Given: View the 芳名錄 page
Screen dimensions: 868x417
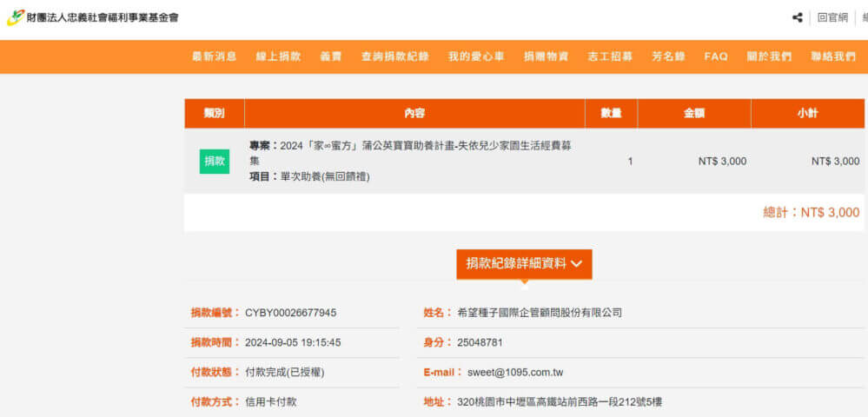Looking at the screenshot, I should (x=668, y=56).
